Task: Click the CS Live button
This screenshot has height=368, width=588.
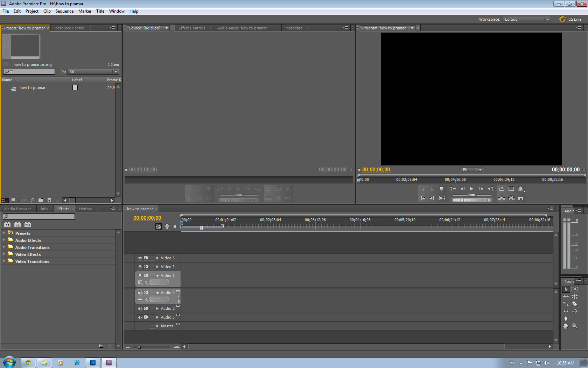Action: (570, 19)
